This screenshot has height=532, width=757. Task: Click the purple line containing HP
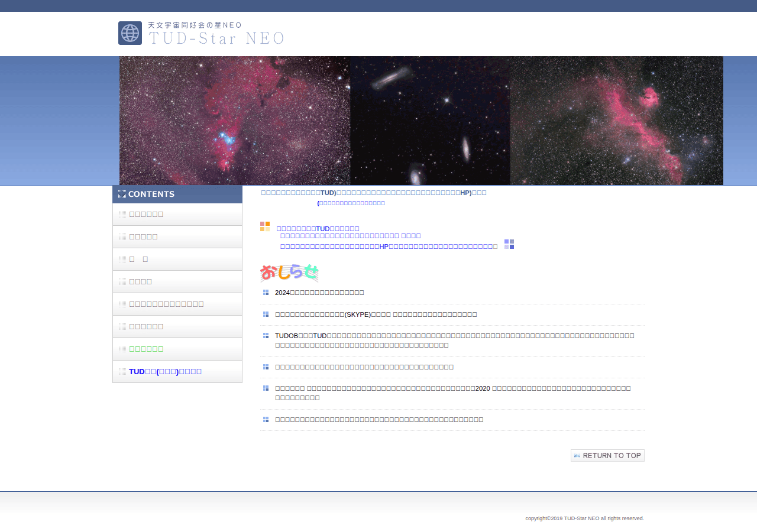(389, 246)
